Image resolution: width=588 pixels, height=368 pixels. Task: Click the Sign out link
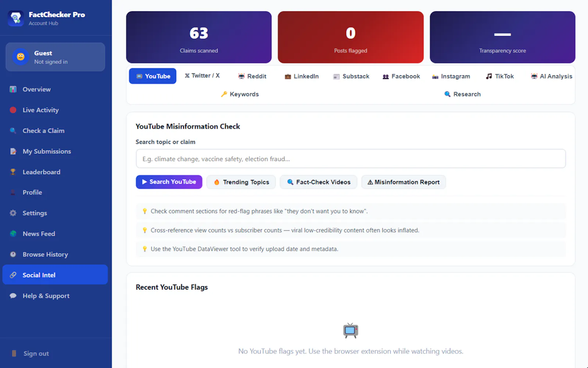click(x=36, y=354)
